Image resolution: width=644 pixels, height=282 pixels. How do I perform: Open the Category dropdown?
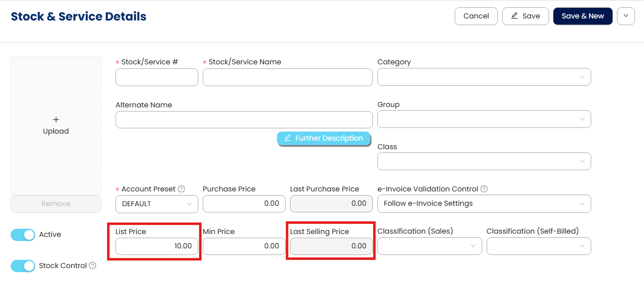[x=484, y=77]
